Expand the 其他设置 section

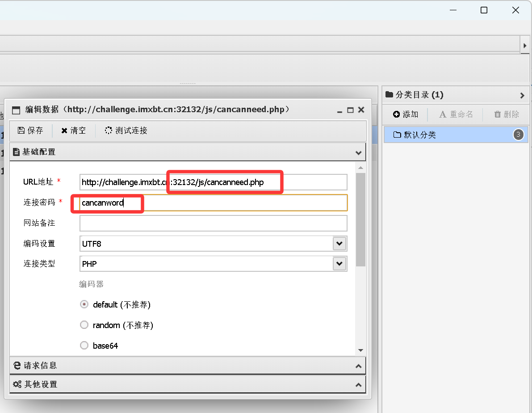point(358,385)
